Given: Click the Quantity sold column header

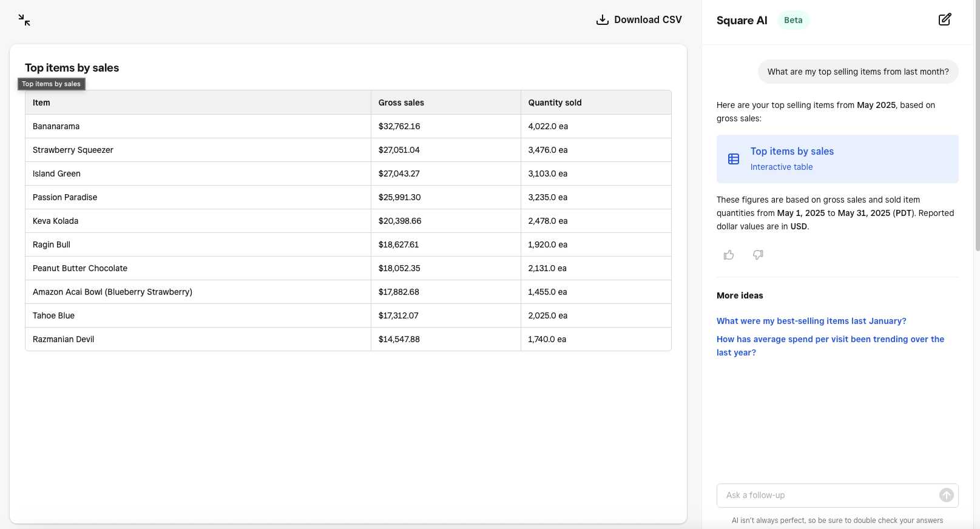Looking at the screenshot, I should tap(555, 103).
